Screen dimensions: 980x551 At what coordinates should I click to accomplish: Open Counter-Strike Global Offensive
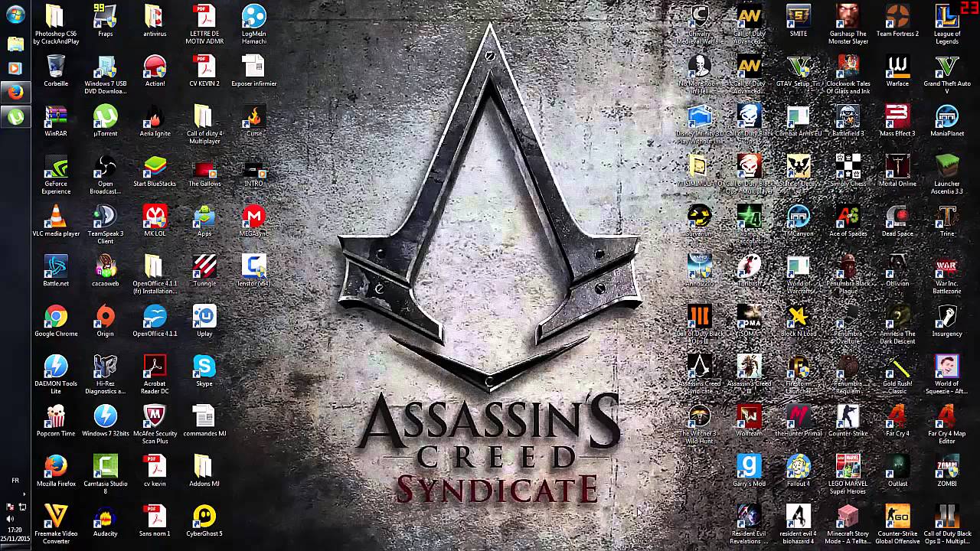pyautogui.click(x=897, y=524)
